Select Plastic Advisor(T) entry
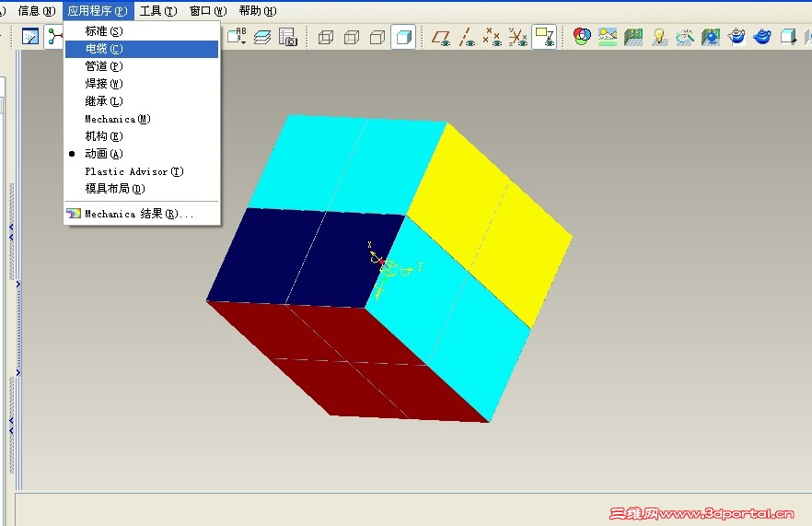This screenshot has height=526, width=812. pyautogui.click(x=142, y=171)
